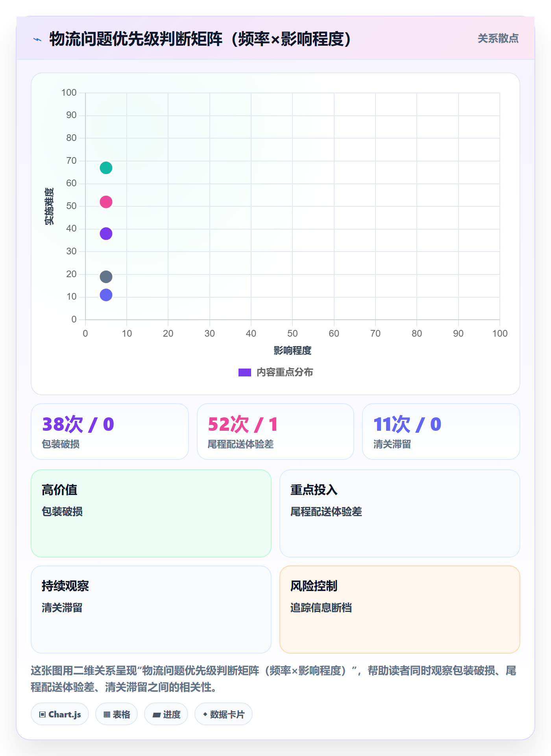Click the 数据卡片 tag chip
Screen dimensions: 551x756
pos(224,714)
